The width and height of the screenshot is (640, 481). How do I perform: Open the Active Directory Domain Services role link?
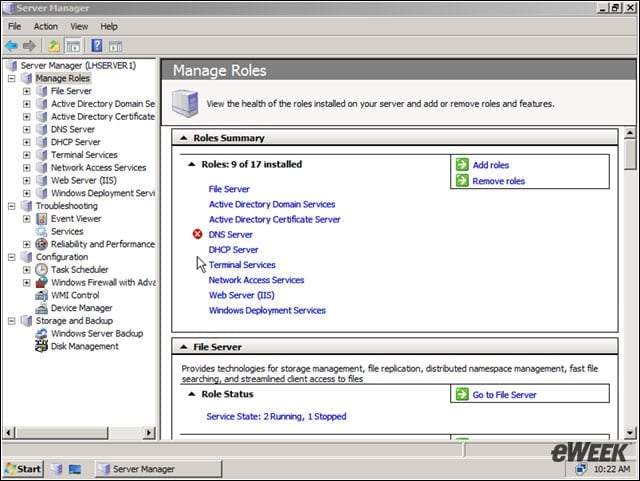pyautogui.click(x=272, y=204)
